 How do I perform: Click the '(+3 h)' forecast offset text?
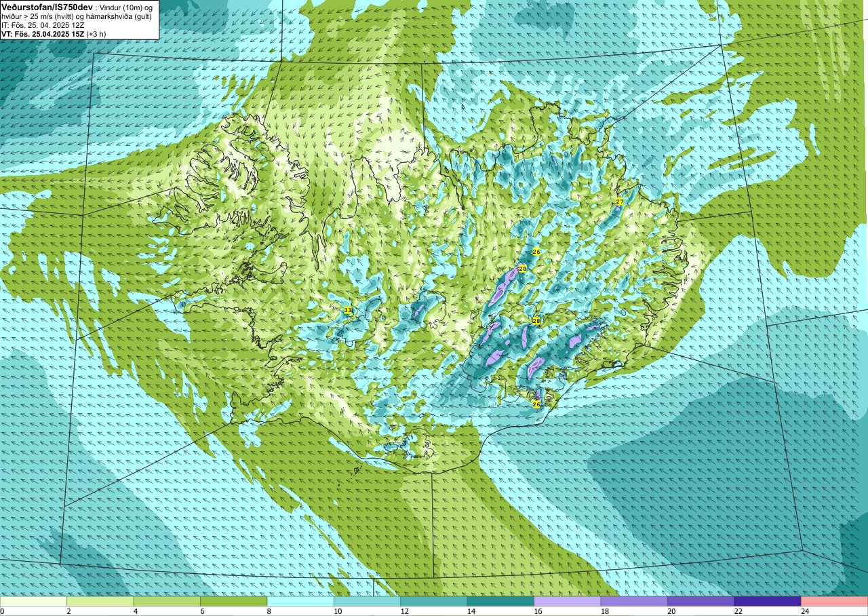click(97, 34)
